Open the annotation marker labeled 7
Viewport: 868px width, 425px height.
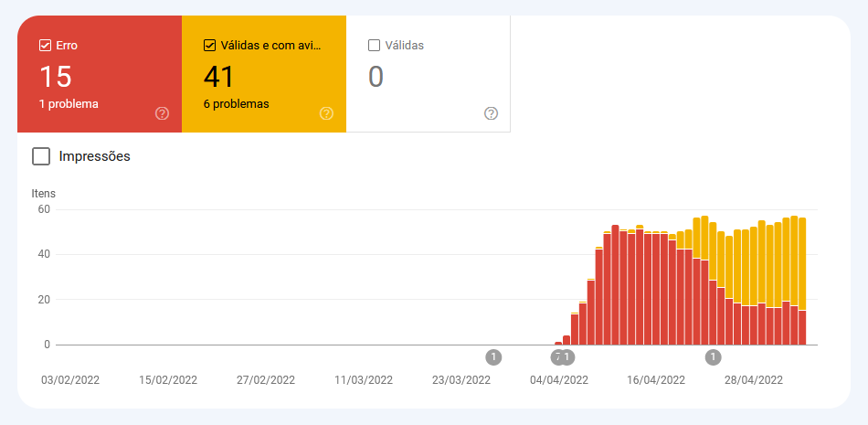[557, 356]
